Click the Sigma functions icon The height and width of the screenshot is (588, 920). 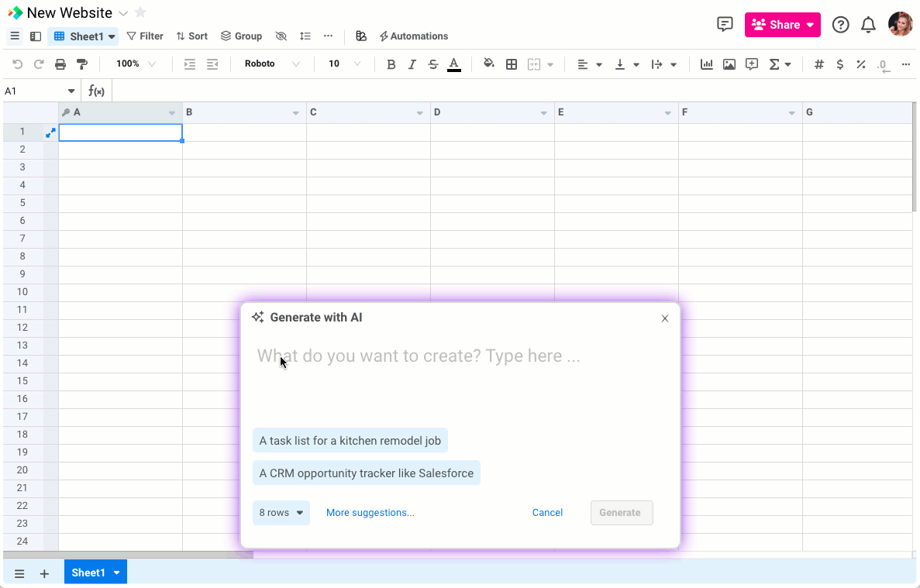pos(774,64)
